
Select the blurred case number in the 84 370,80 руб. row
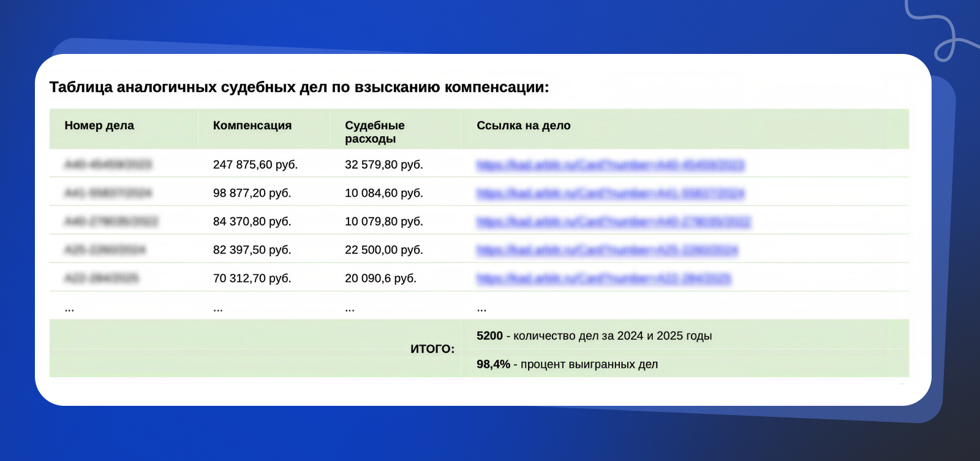pyautogui.click(x=111, y=221)
